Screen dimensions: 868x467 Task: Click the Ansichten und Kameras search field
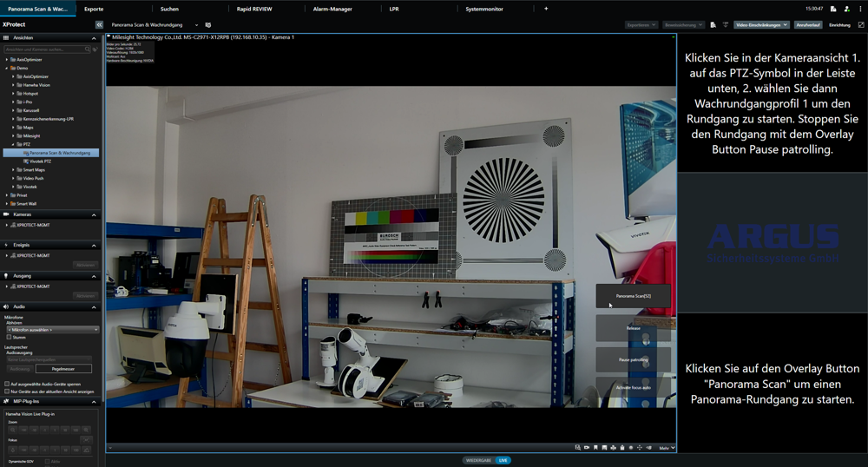[x=43, y=49]
